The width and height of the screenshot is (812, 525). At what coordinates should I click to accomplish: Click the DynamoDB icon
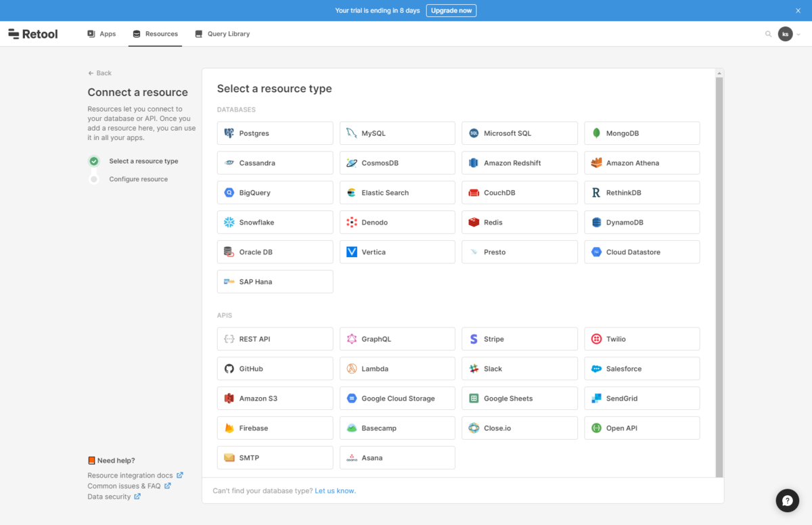596,223
